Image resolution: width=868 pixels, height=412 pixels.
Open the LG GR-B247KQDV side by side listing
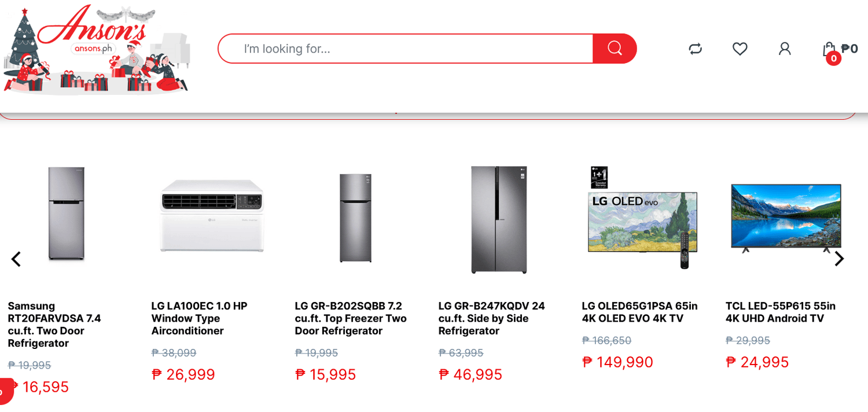click(491, 318)
